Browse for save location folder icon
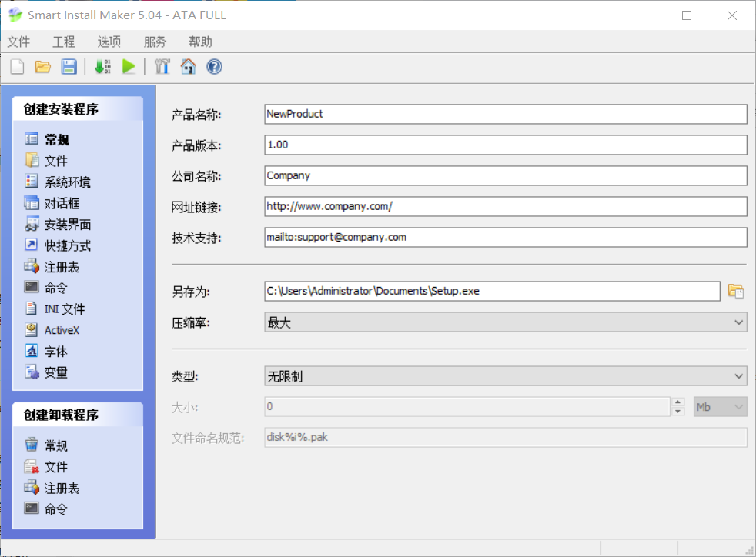 pos(736,291)
